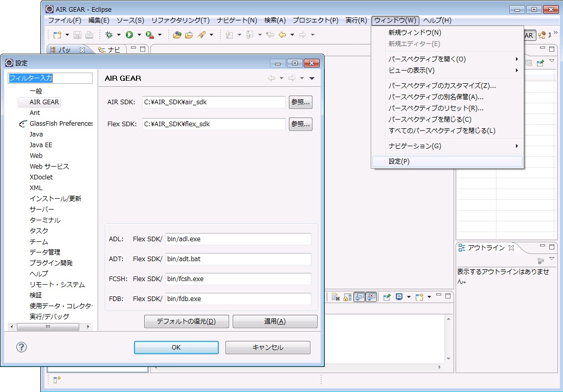Screen dimensions: 563x392
Task: Click the Search flashlight toolbar icon
Action: (202, 35)
